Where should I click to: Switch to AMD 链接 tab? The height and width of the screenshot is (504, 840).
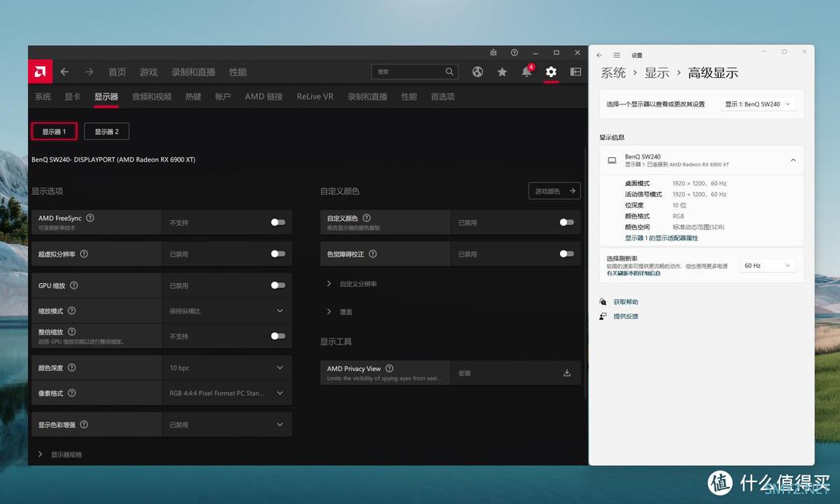point(264,96)
